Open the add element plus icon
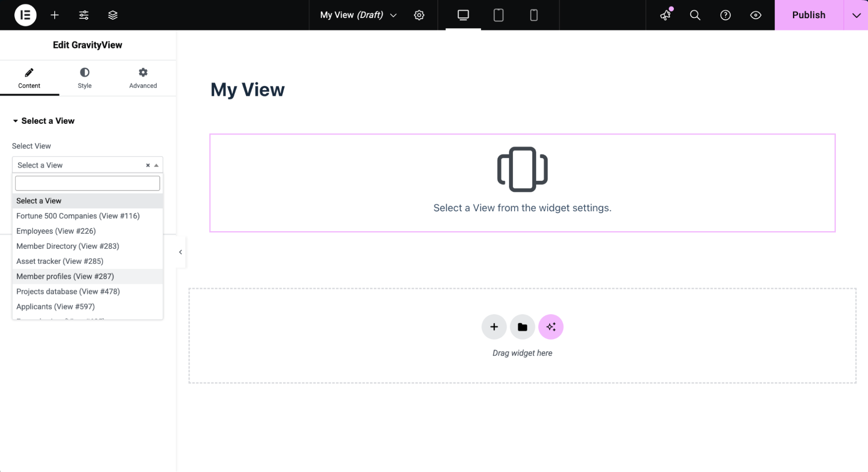The width and height of the screenshot is (868, 472). click(x=54, y=15)
